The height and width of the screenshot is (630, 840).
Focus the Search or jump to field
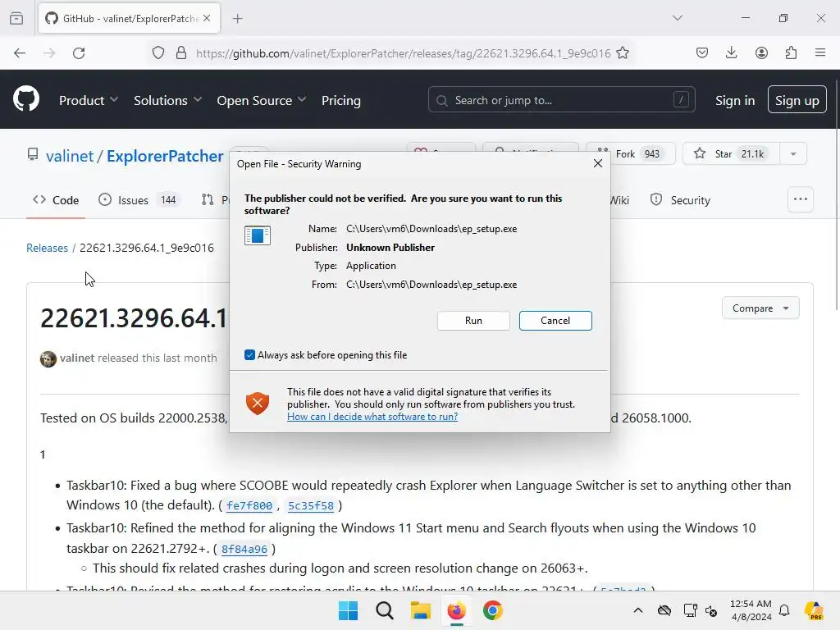[561, 99]
